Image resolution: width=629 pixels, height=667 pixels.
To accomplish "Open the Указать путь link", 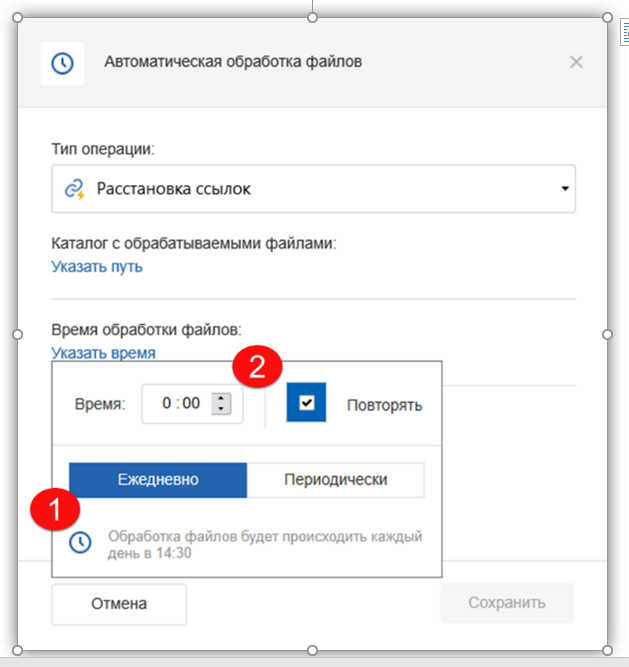I will 97,266.
